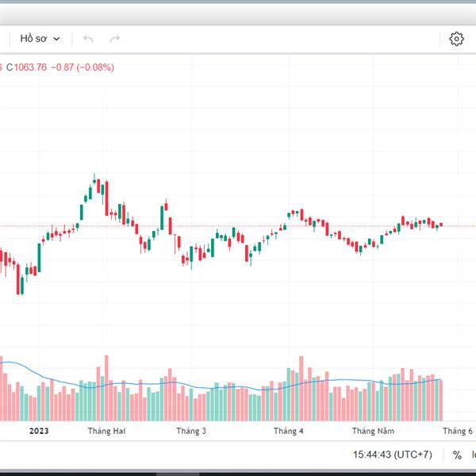Click the undo arrow icon

(88, 38)
